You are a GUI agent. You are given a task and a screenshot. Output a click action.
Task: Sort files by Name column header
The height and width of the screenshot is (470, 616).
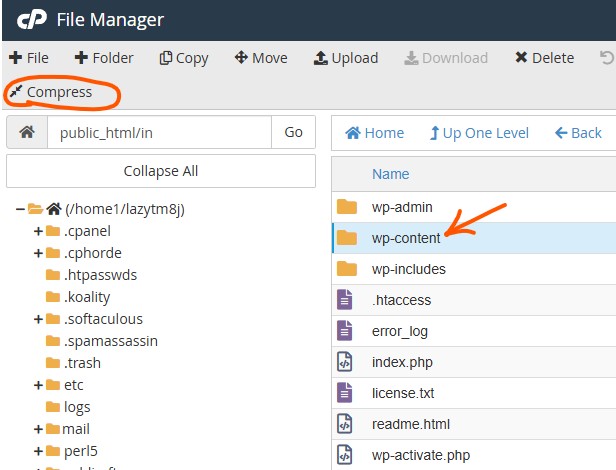pyautogui.click(x=390, y=174)
